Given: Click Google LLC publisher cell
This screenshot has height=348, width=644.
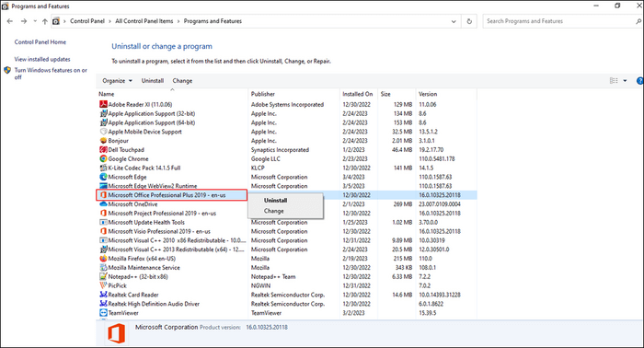Looking at the screenshot, I should pyautogui.click(x=266, y=158).
